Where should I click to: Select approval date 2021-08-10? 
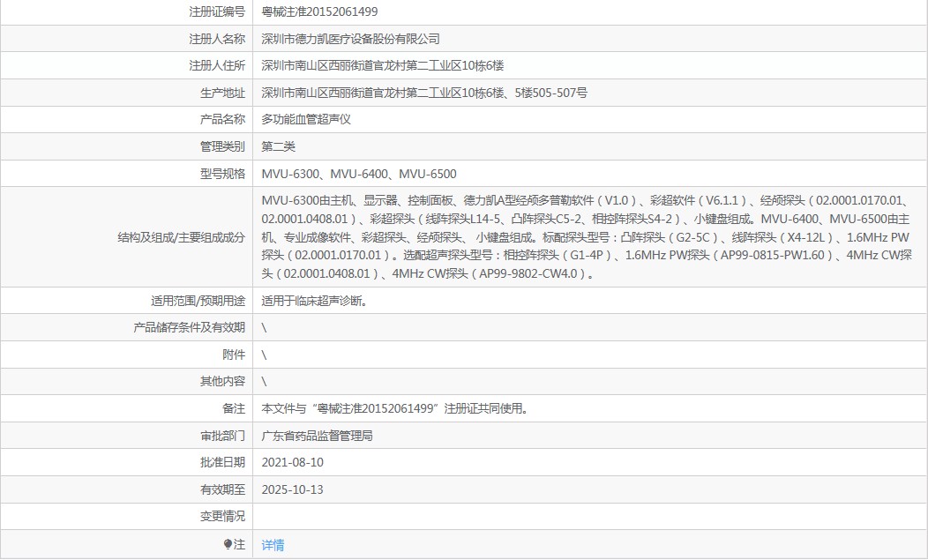[292, 462]
